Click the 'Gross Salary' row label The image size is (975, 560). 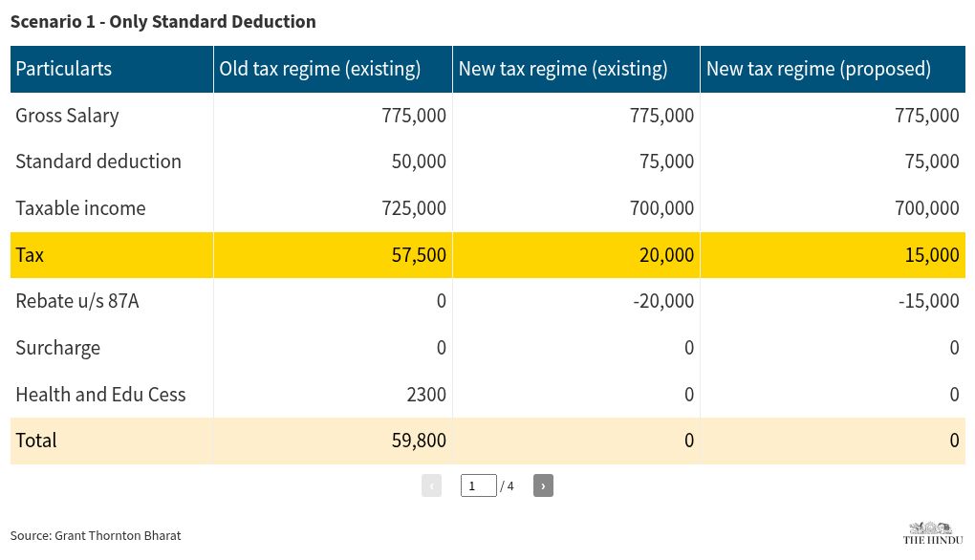point(68,116)
